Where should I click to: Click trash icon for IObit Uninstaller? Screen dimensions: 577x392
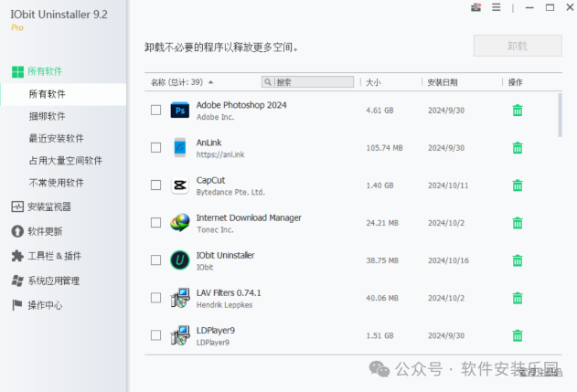pyautogui.click(x=518, y=260)
